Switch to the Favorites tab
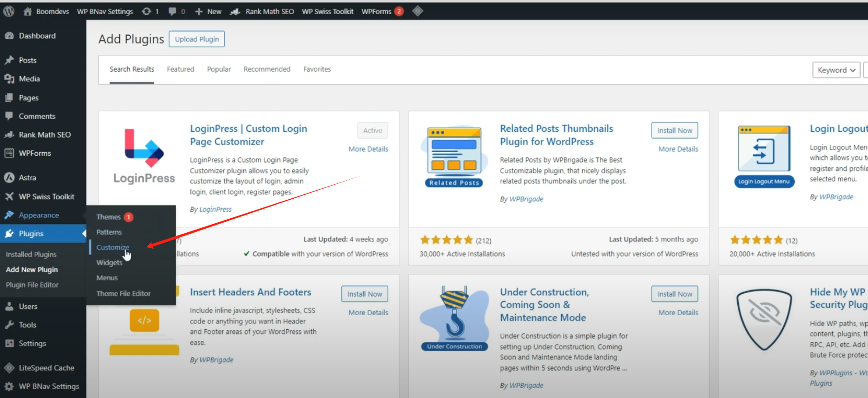This screenshot has height=398, width=868. click(317, 69)
